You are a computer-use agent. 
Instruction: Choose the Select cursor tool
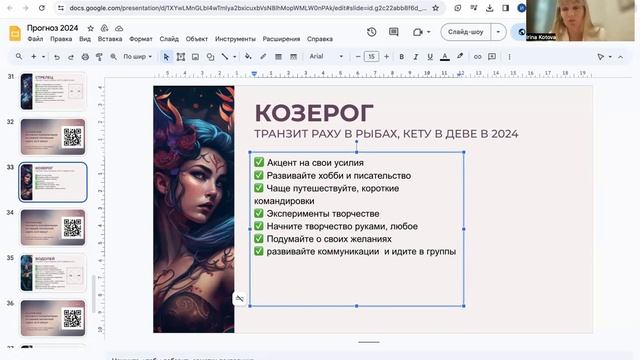click(x=166, y=57)
